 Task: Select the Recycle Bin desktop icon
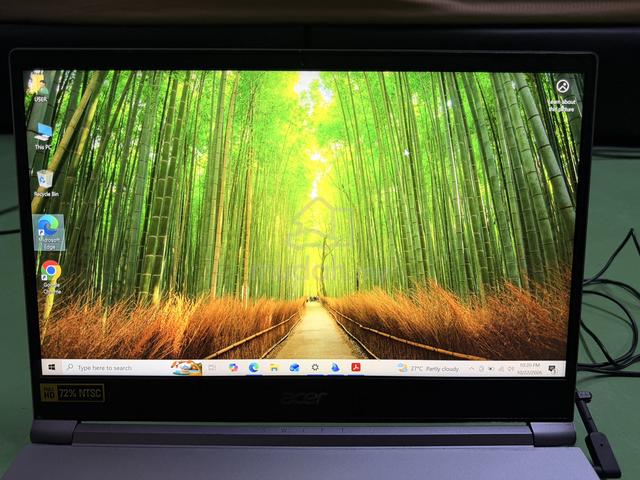click(45, 184)
